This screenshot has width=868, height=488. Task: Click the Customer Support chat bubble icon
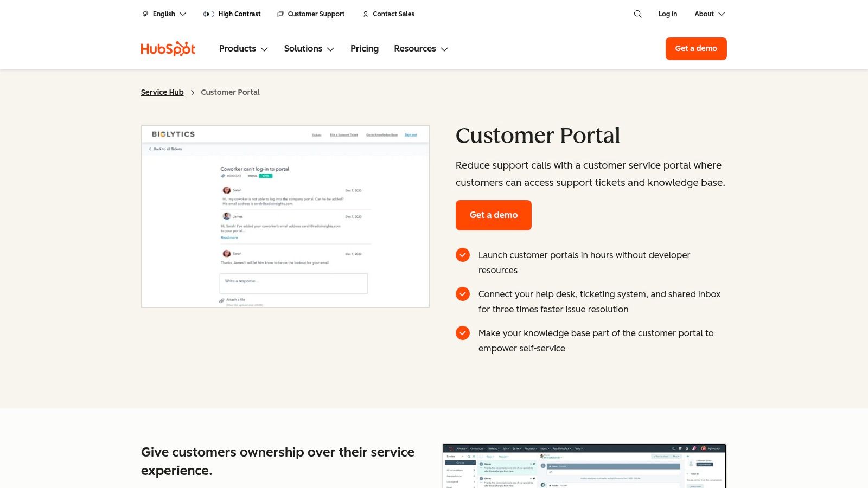[x=280, y=14]
